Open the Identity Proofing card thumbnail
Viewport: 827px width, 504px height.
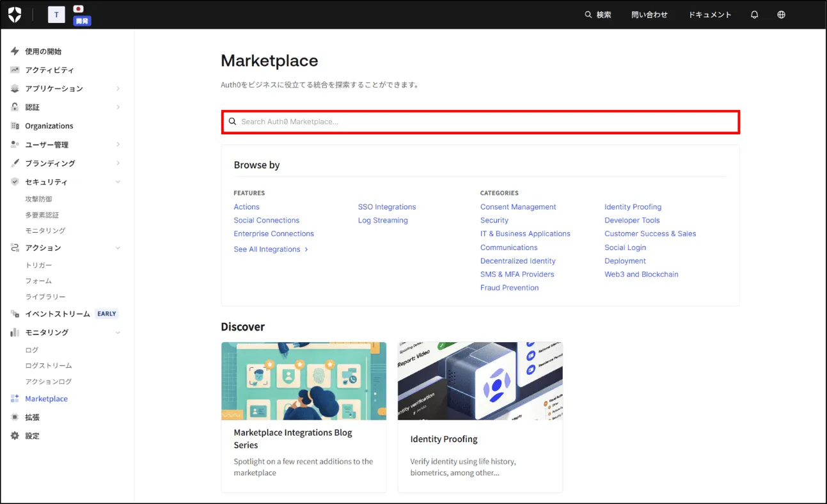pyautogui.click(x=480, y=381)
